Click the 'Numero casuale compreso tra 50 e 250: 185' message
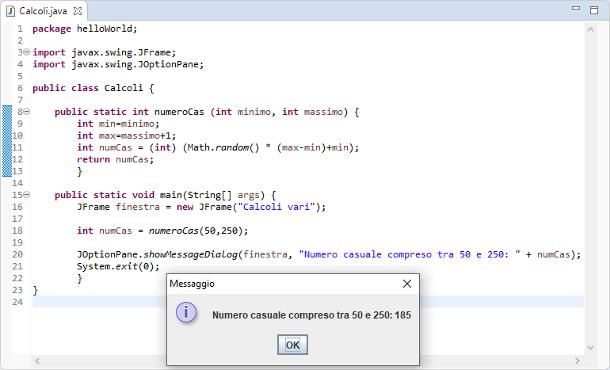610x370 pixels. [312, 315]
